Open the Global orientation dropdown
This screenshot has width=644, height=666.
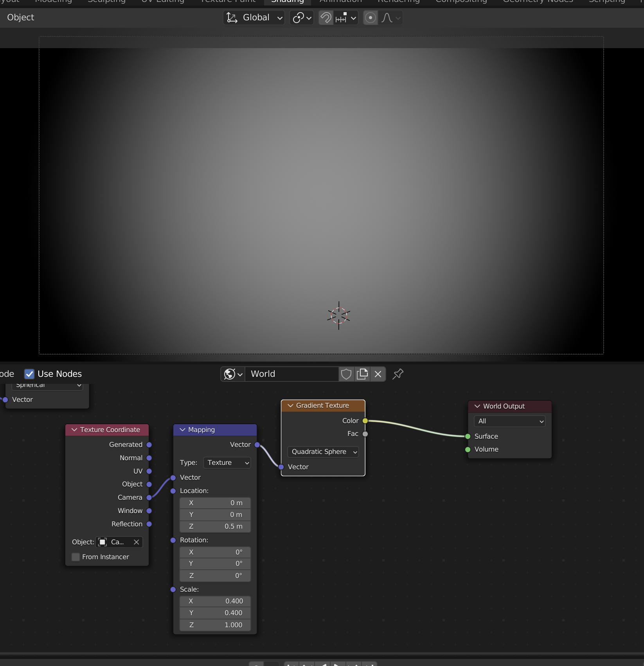coord(254,18)
